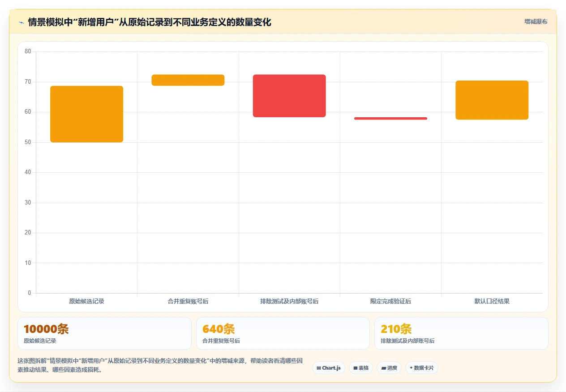Click the 增减瀑布 label in the header
Viewport: 566px width, 392px height.
[x=536, y=21]
